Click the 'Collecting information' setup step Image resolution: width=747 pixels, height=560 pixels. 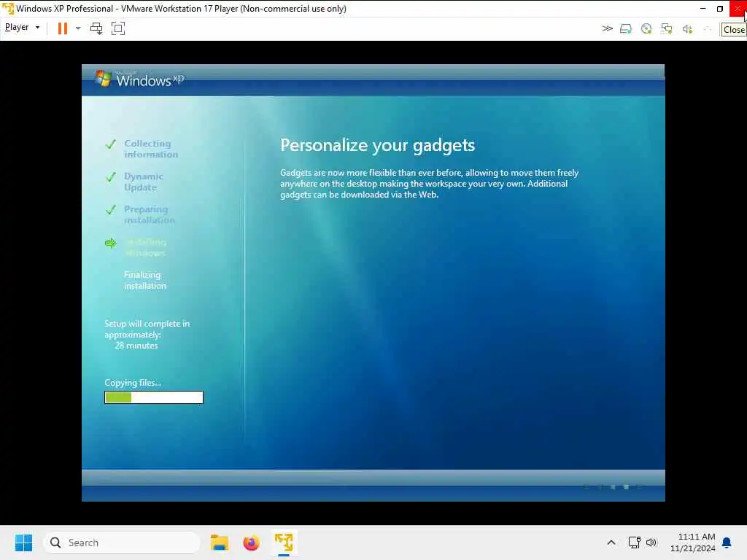[x=150, y=149]
